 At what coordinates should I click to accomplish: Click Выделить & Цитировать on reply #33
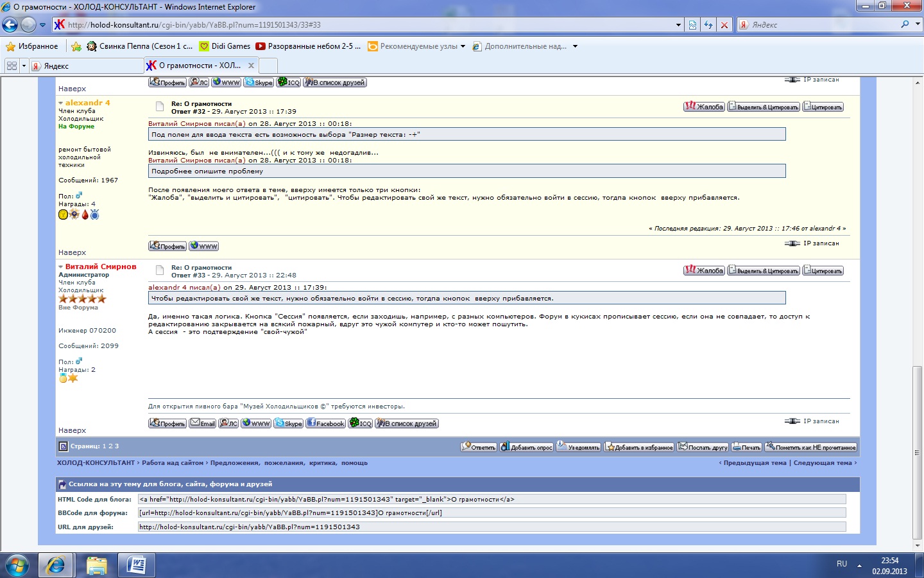tap(764, 270)
